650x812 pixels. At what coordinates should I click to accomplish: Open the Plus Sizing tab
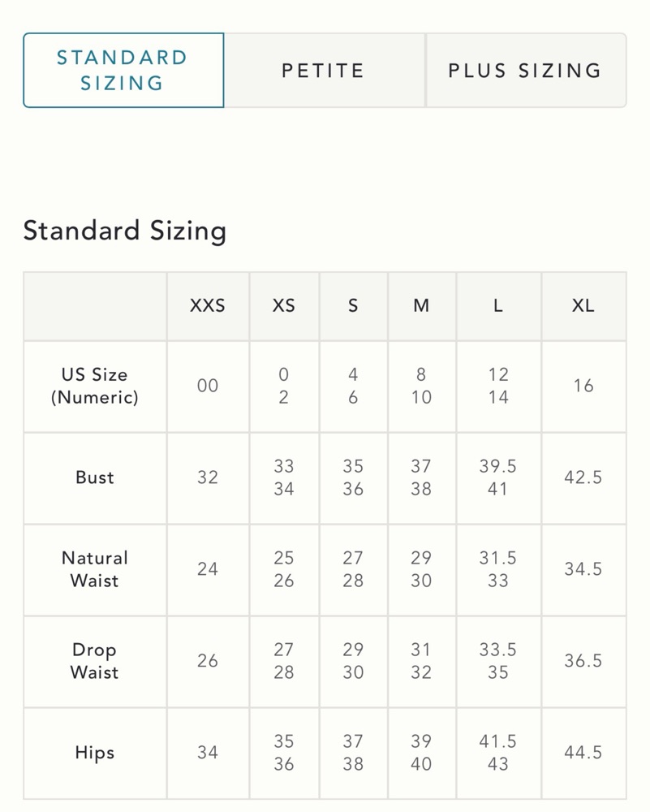(526, 71)
